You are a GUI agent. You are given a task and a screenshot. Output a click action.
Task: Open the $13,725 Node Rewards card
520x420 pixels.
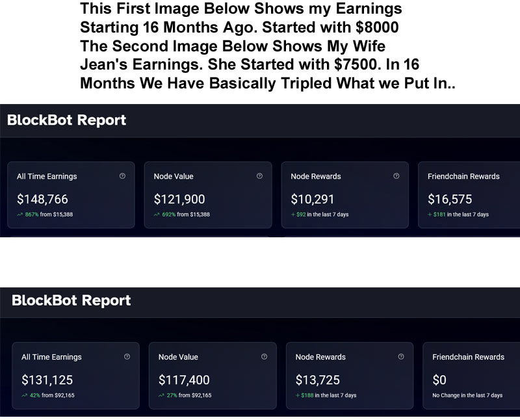(350, 376)
